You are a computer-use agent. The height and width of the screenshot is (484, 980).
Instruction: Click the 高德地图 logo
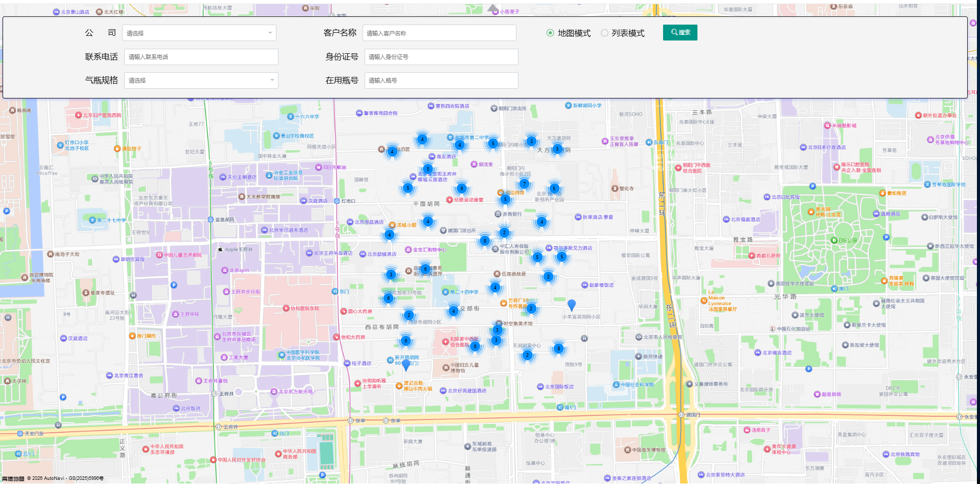click(x=13, y=478)
